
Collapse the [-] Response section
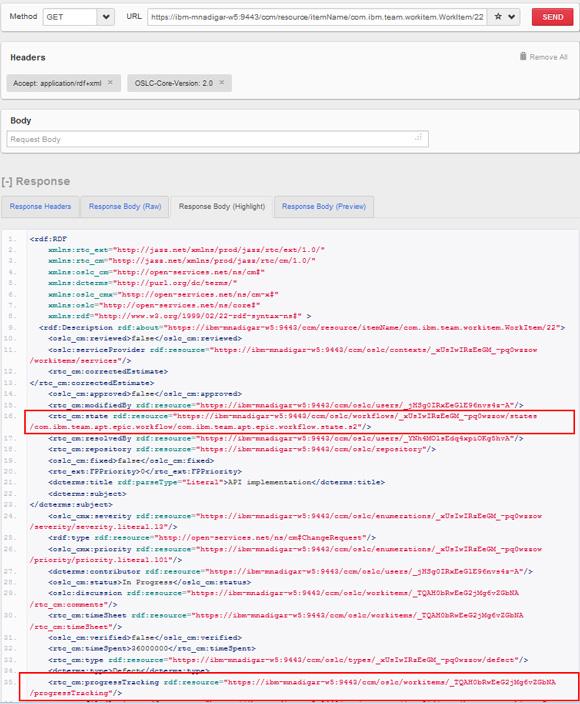[35, 181]
